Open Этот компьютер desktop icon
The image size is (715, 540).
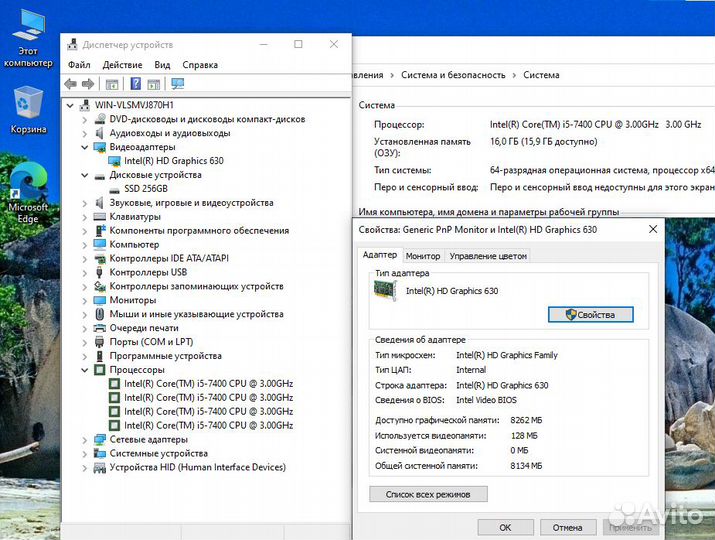pos(28,39)
